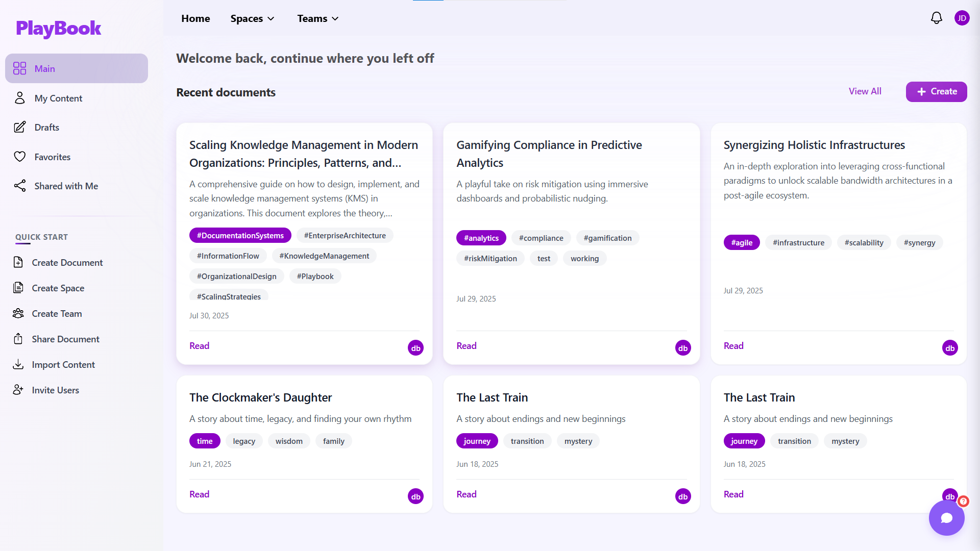This screenshot has width=980, height=551.
Task: Click the #gamification tag chip
Action: tap(607, 238)
